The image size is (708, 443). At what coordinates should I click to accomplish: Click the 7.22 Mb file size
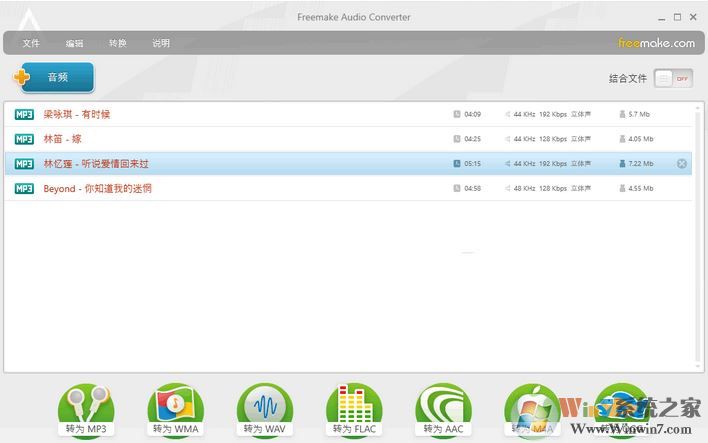[636, 163]
